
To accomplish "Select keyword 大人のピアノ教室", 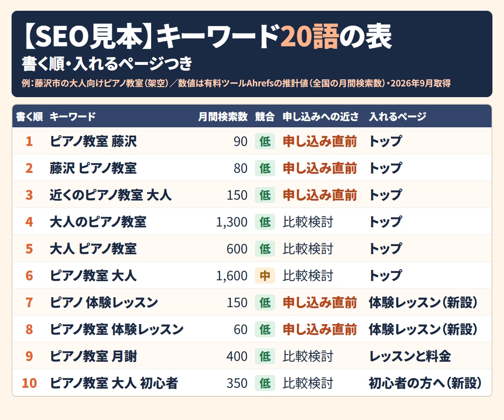I will click(x=98, y=222).
